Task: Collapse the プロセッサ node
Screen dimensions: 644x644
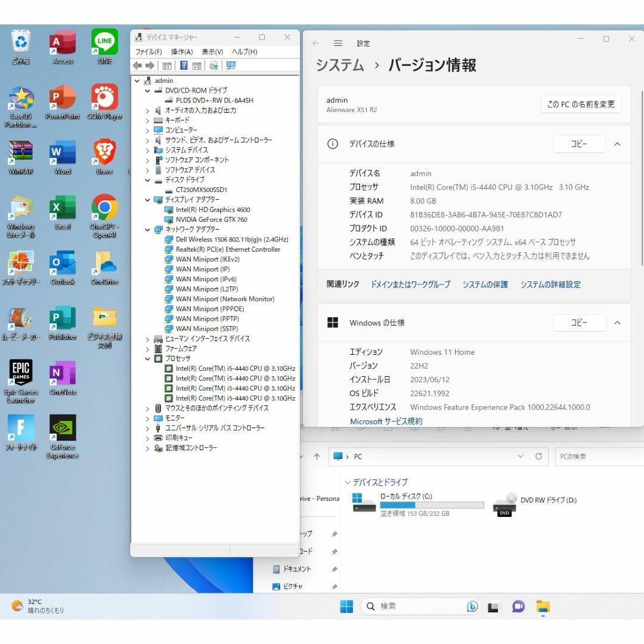Action: tap(147, 358)
